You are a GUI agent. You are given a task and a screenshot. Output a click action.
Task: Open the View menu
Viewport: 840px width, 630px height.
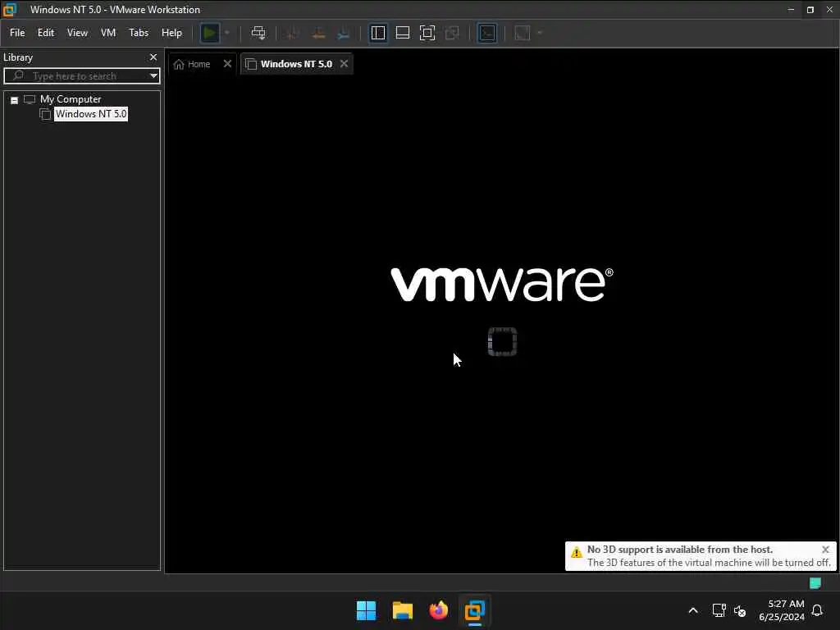click(x=77, y=33)
